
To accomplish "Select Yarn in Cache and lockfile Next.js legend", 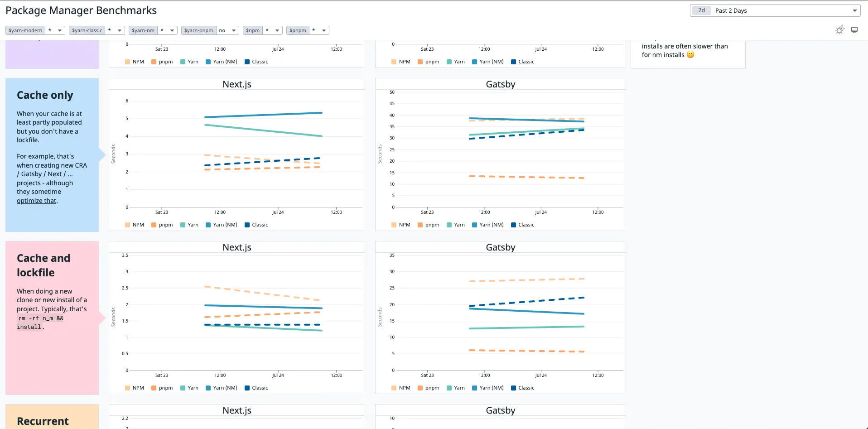I will (189, 388).
